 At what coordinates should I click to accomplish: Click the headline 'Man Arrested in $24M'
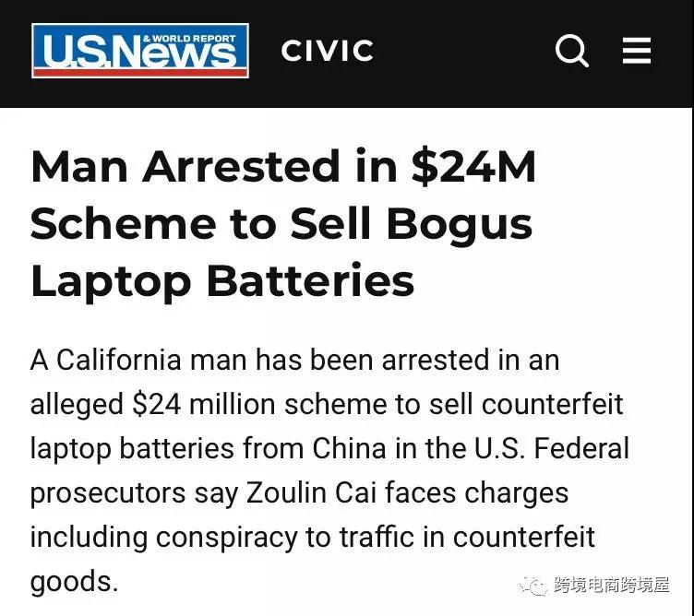(283, 166)
